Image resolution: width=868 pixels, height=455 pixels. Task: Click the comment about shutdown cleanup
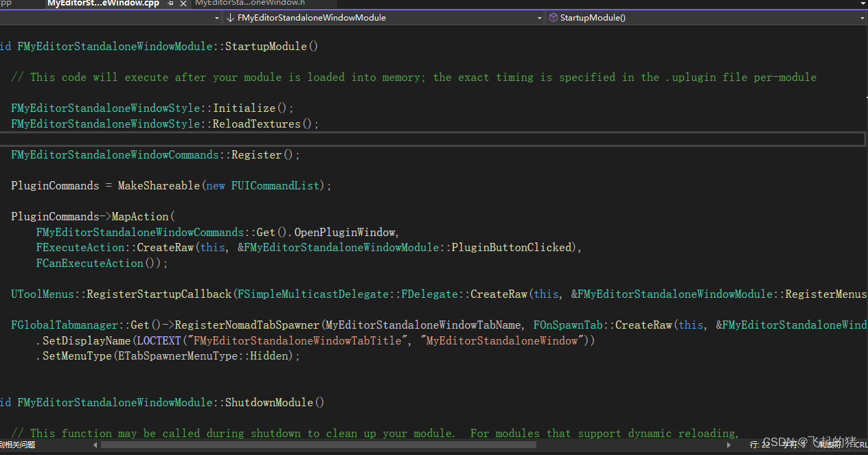click(x=375, y=434)
